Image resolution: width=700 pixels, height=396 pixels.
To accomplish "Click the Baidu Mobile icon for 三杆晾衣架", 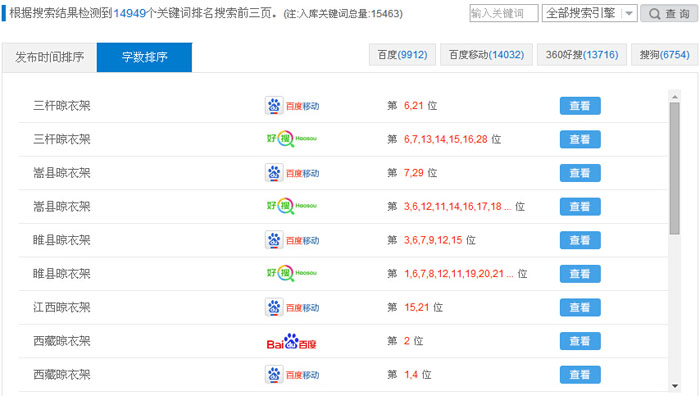I will 292,106.
